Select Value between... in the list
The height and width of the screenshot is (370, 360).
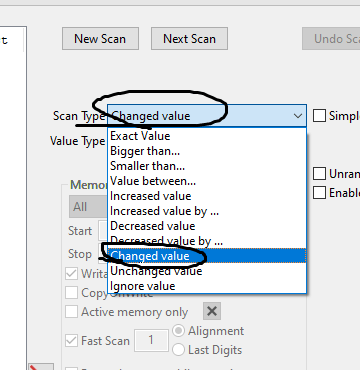(x=207, y=181)
